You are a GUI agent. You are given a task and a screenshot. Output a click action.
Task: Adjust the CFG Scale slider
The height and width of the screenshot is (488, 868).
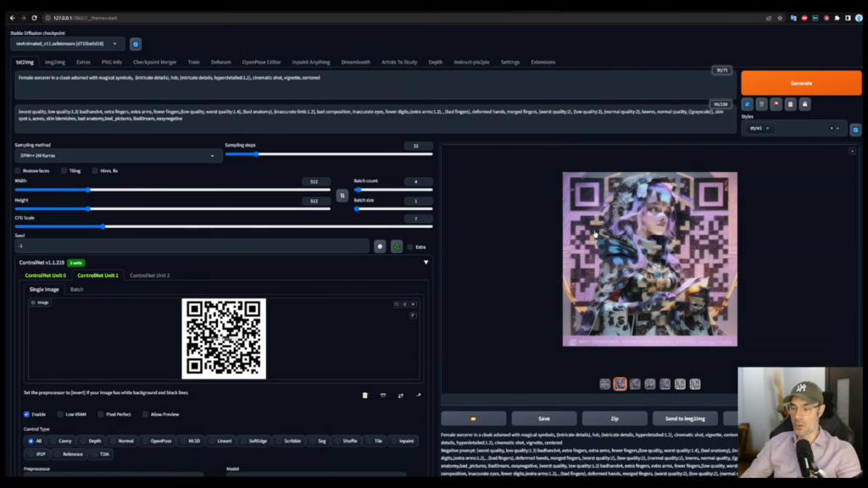224,226
